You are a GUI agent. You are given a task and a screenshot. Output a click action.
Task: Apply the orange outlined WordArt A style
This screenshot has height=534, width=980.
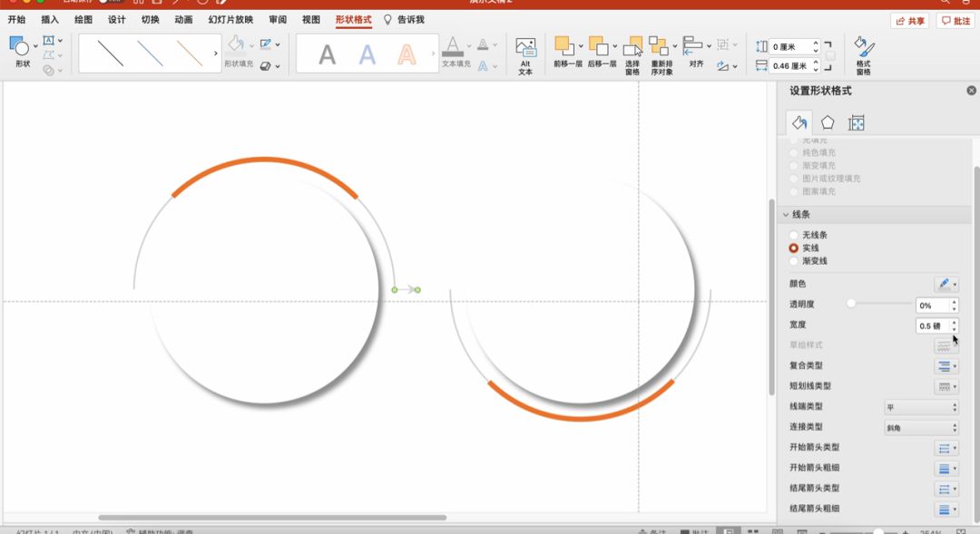click(407, 55)
